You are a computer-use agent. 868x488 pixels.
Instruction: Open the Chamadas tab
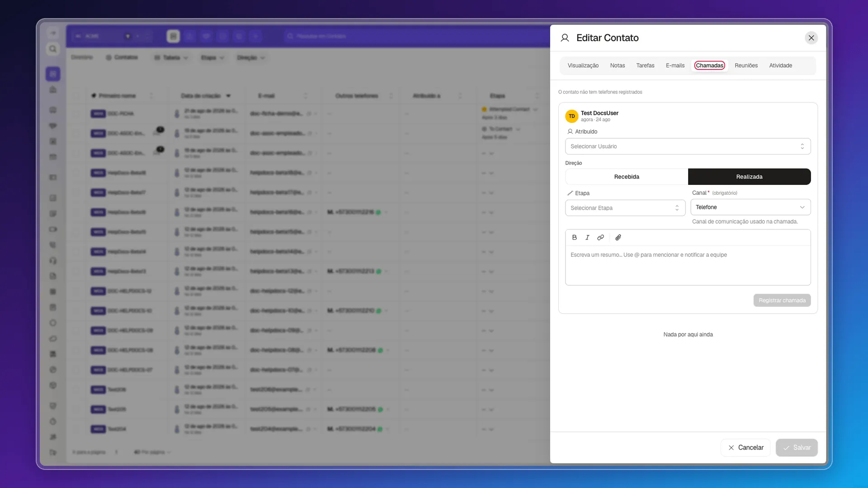709,66
